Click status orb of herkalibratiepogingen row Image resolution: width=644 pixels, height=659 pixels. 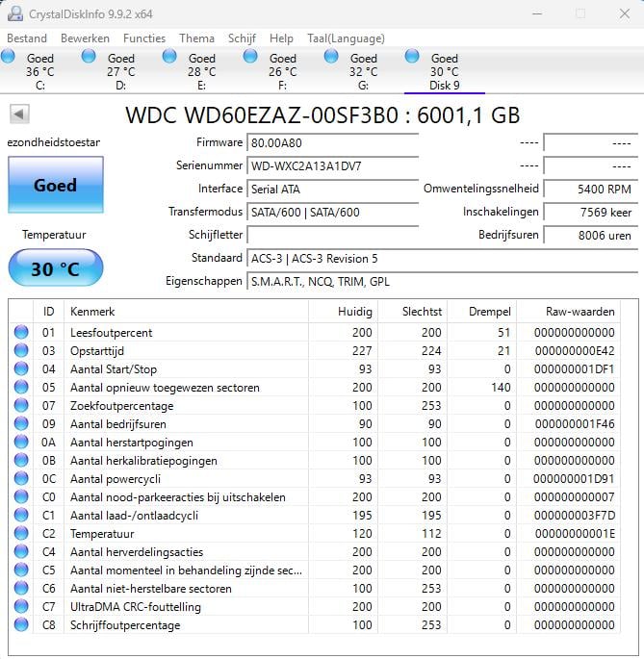[x=21, y=460]
